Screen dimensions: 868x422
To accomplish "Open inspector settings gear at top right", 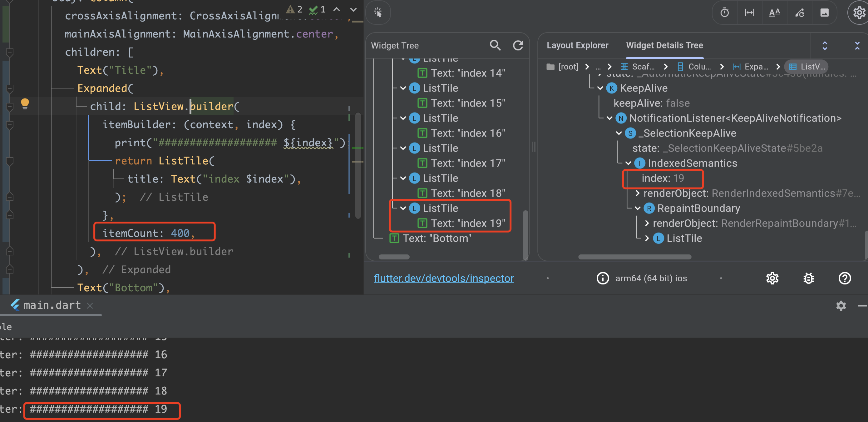I will pos(859,13).
